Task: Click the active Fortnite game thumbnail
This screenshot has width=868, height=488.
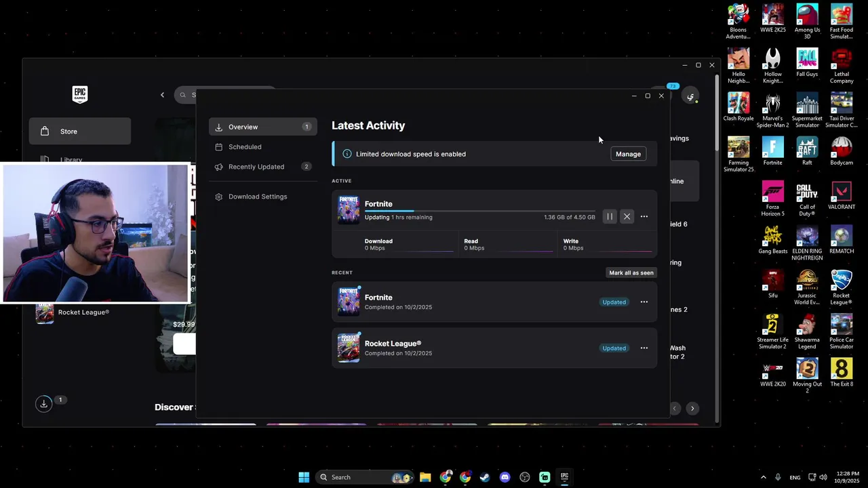Action: 349,210
